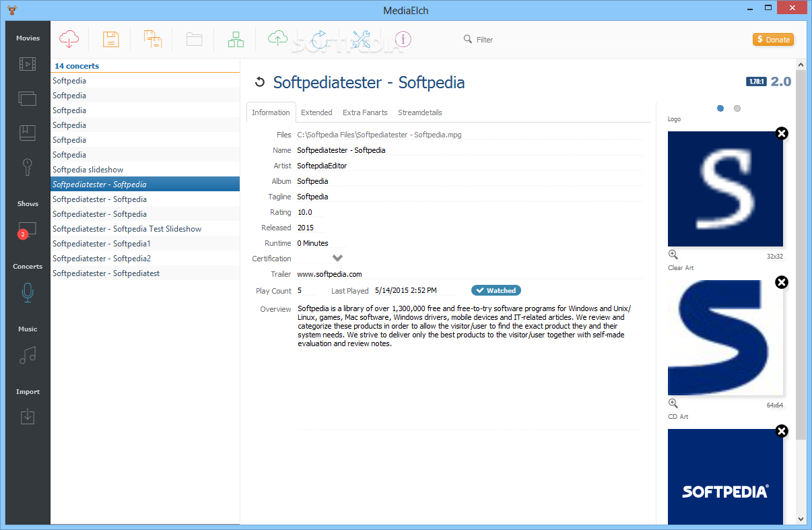Viewport: 812px width, 530px height.
Task: Click the Donate button
Action: point(773,40)
